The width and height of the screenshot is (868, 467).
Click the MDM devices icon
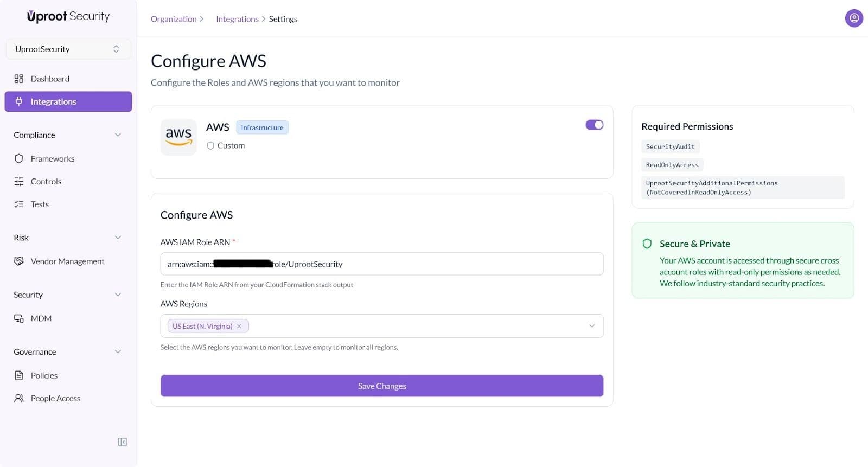[x=18, y=318]
